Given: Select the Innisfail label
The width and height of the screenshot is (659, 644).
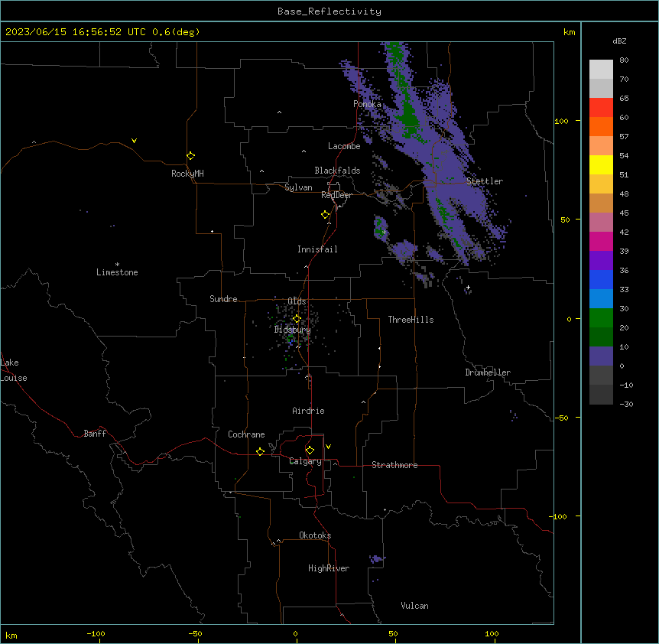Looking at the screenshot, I should click(x=317, y=249).
